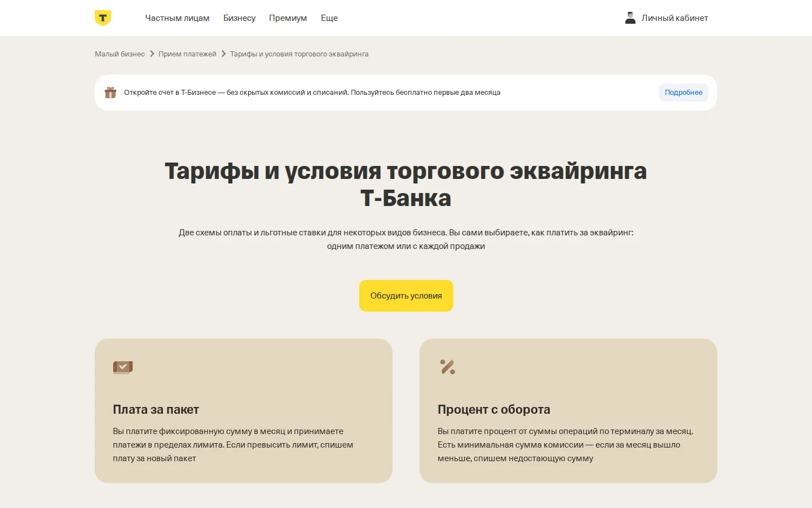The height and width of the screenshot is (508, 812).
Task: Click the fixed monthly fee description text
Action: 233,445
